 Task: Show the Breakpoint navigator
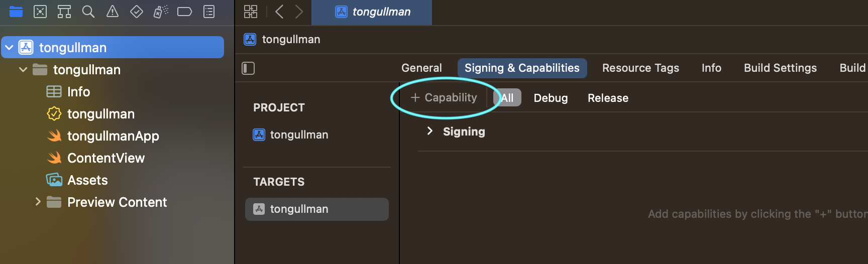[185, 12]
